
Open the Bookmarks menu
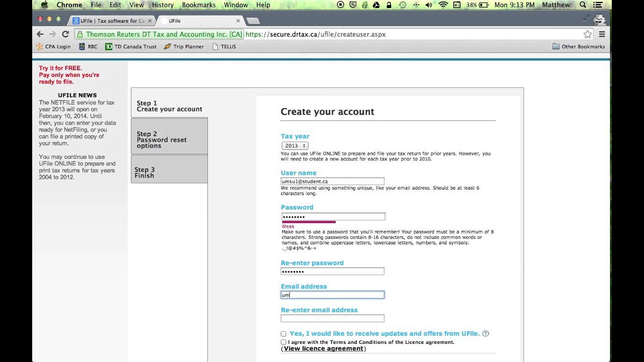(x=199, y=5)
